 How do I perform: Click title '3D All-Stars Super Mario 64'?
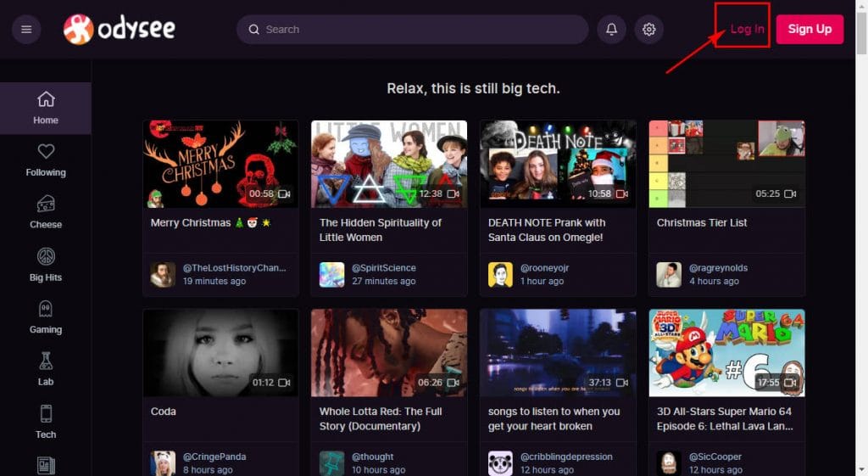click(725, 419)
